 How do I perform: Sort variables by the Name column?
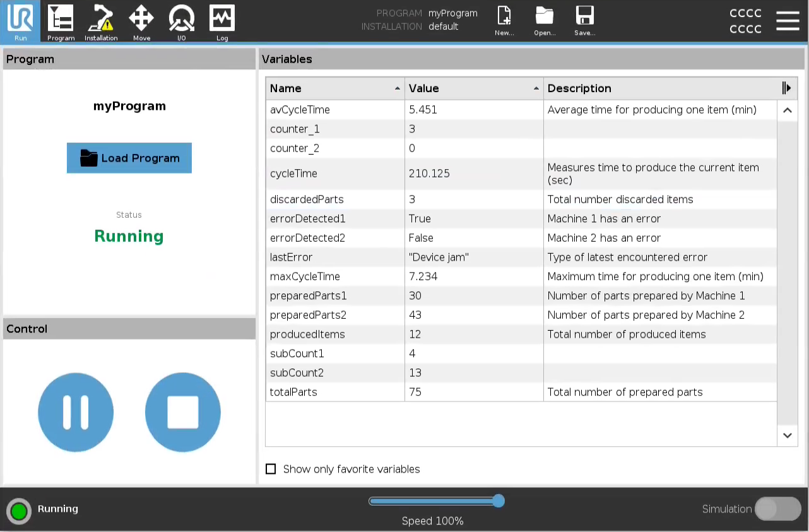(335, 88)
